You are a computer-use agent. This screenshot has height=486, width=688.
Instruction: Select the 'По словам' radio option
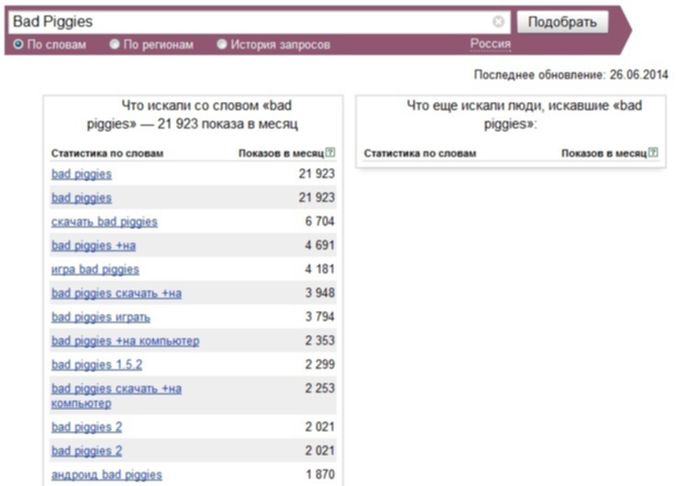(18, 44)
